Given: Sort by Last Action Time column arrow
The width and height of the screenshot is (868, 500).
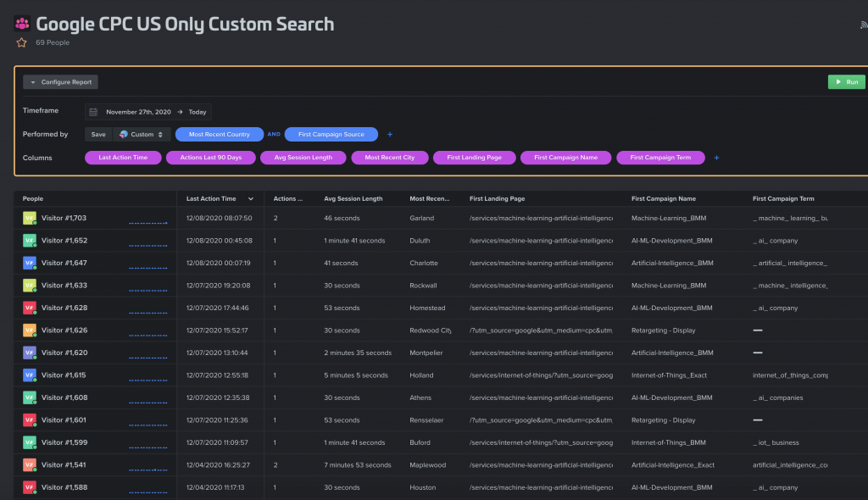Looking at the screenshot, I should 251,199.
